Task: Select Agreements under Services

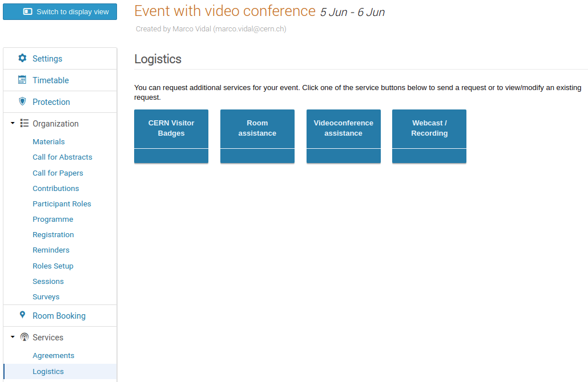Action: point(53,355)
